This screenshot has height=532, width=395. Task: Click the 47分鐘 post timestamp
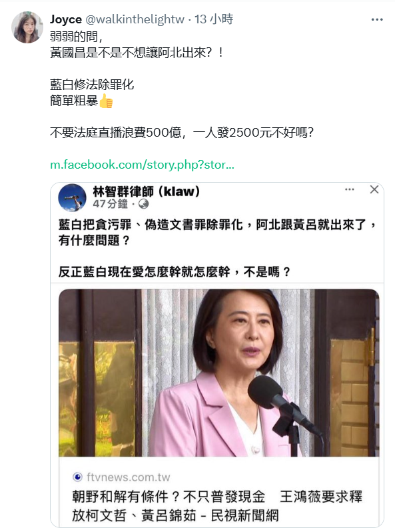click(110, 204)
